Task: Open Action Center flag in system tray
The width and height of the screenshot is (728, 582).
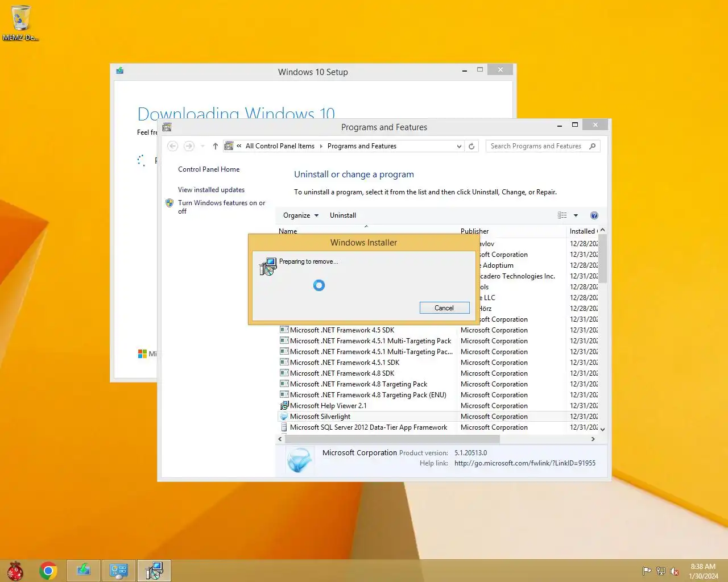Action: tap(647, 571)
